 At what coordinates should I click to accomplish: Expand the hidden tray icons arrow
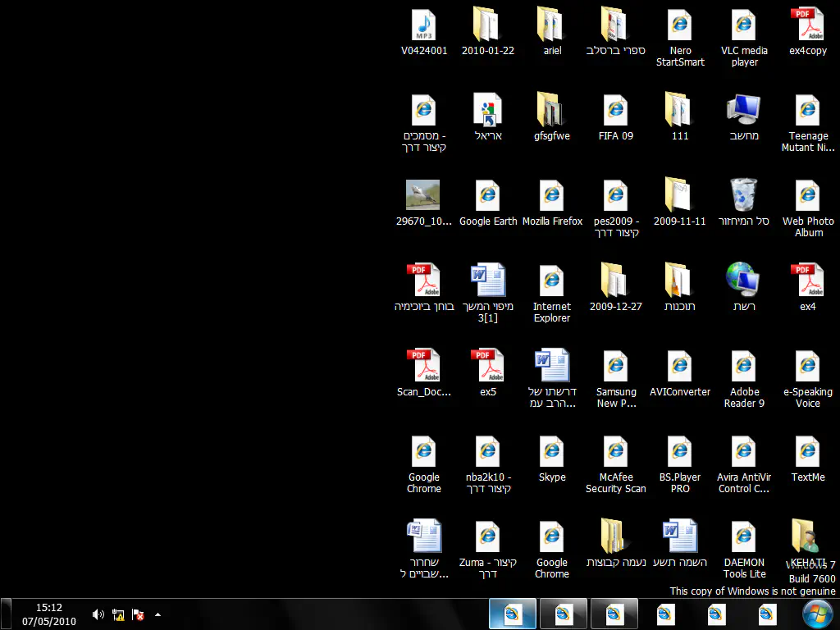pyautogui.click(x=157, y=614)
